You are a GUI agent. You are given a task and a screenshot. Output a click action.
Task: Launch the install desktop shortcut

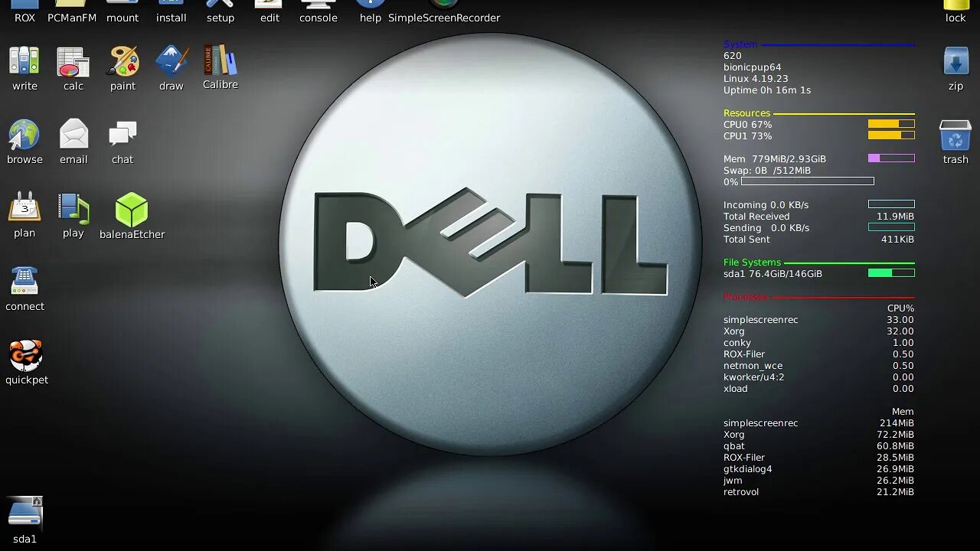pos(171,11)
